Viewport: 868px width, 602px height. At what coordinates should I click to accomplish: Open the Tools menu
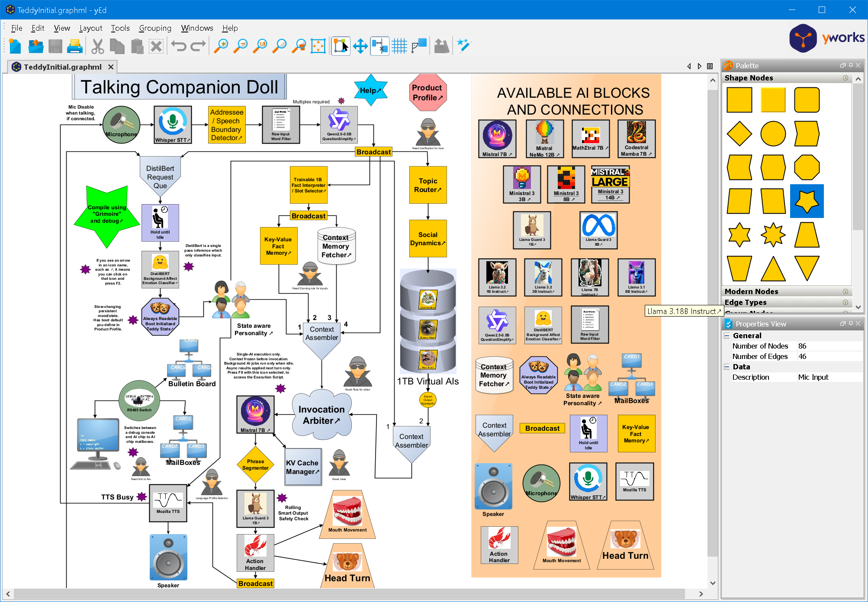point(120,28)
